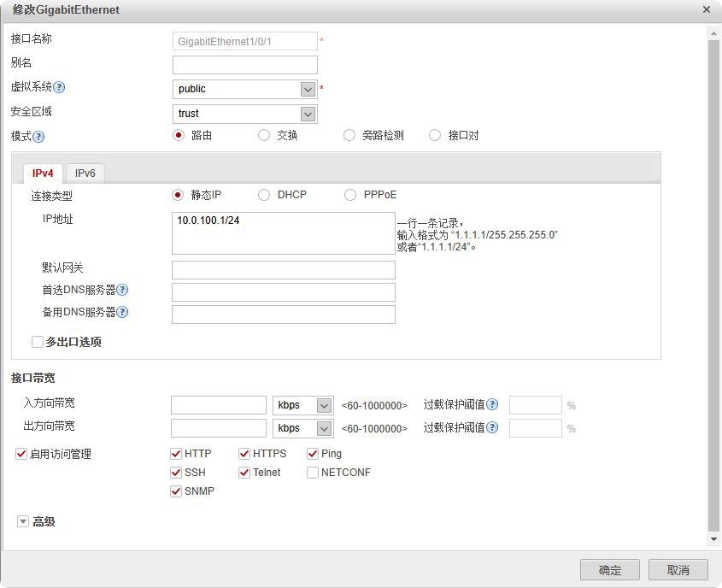Expand the 高级 section arrow

tap(23, 521)
